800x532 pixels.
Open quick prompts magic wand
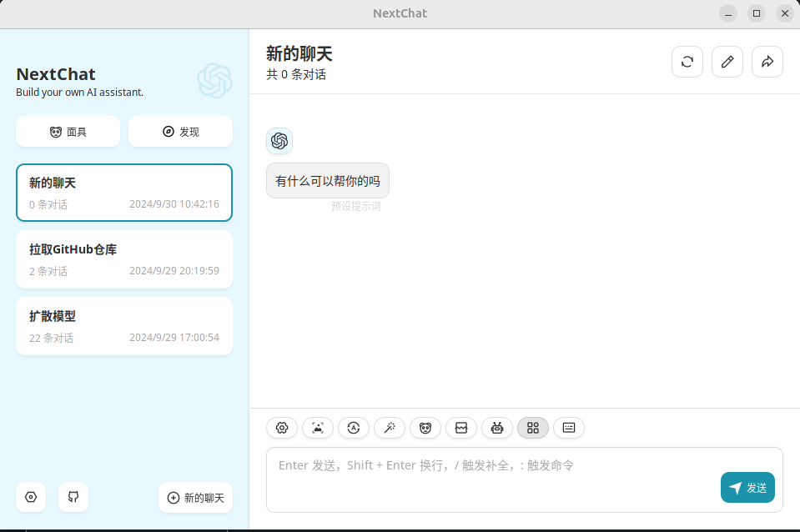[390, 428]
